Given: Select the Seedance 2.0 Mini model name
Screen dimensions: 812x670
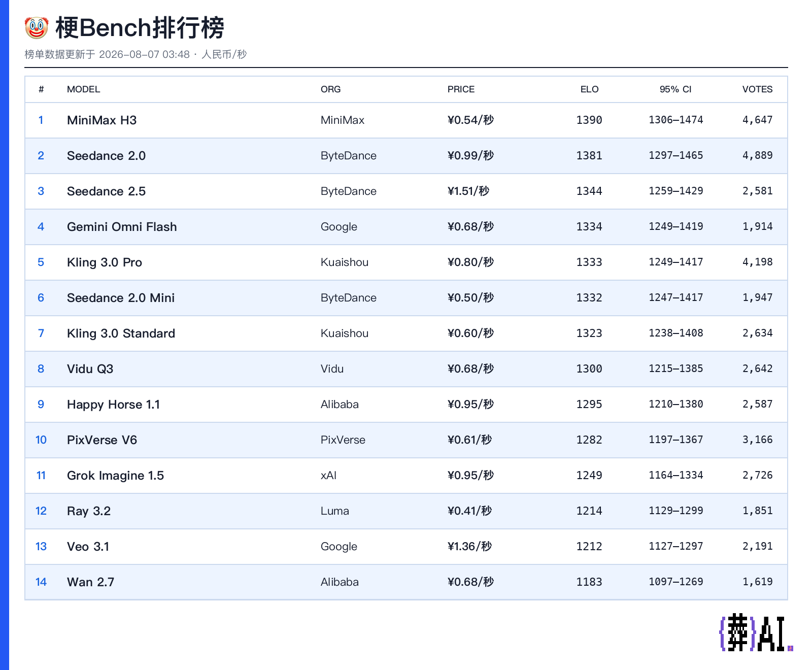Looking at the screenshot, I should click(x=121, y=298).
